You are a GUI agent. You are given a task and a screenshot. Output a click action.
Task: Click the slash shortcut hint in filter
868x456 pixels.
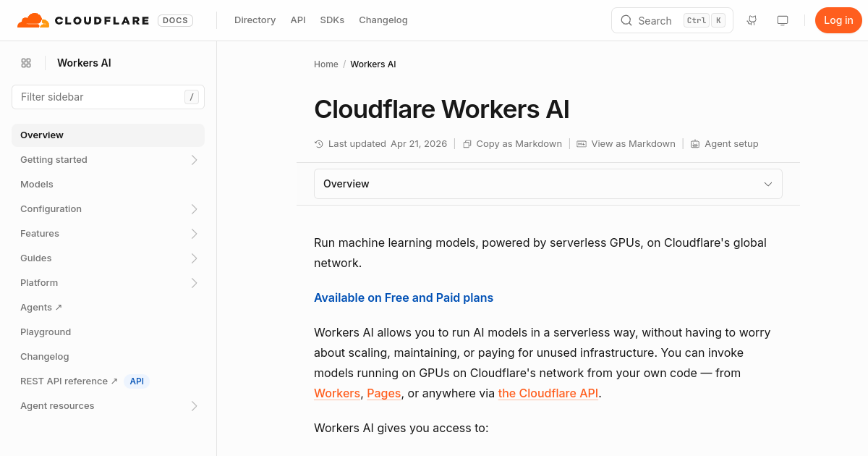coord(192,97)
